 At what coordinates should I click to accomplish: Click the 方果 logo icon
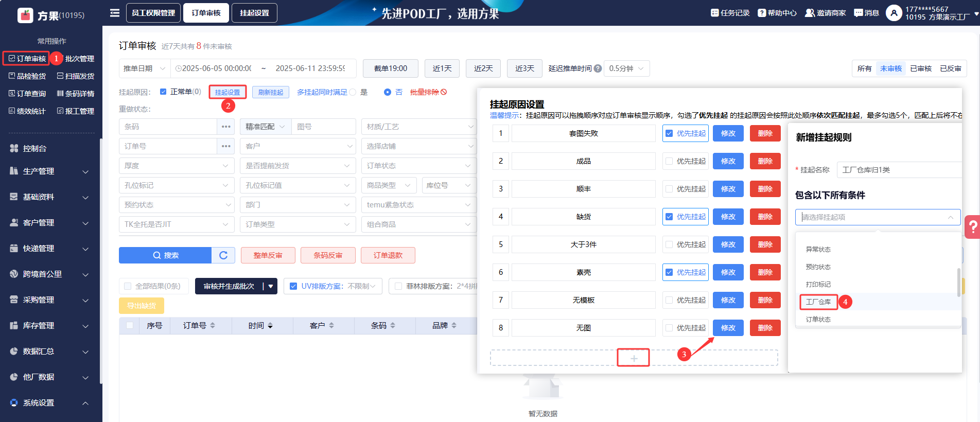click(x=25, y=15)
